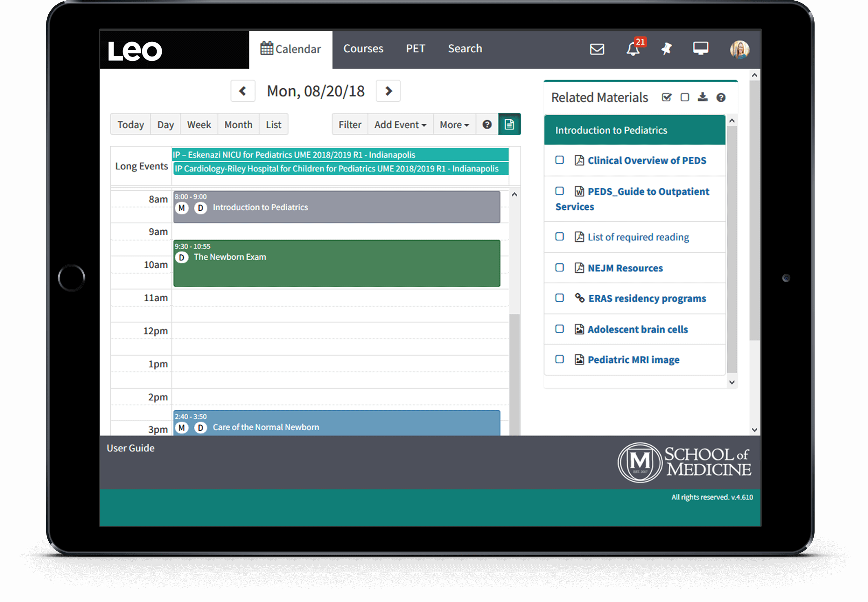Click select-all checked box icon in Related Materials
The image size is (868, 602).
[667, 97]
